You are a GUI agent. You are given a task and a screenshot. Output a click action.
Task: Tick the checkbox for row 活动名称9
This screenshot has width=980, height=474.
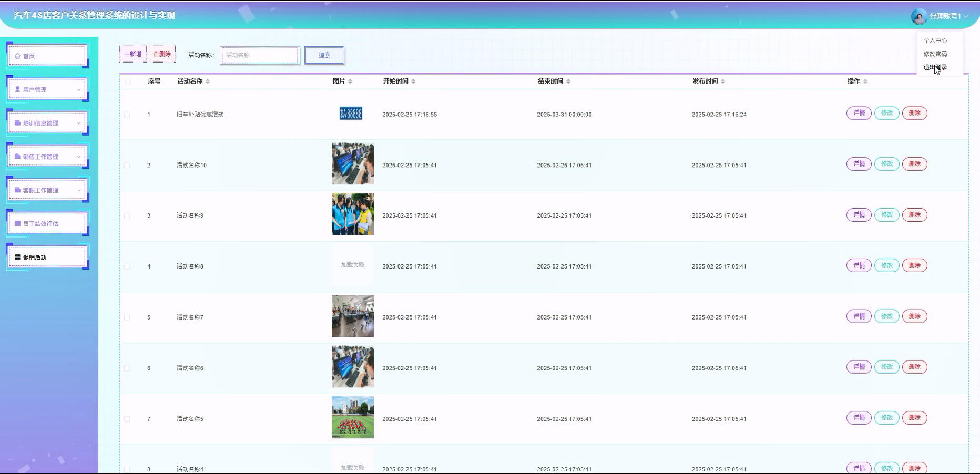click(x=127, y=216)
